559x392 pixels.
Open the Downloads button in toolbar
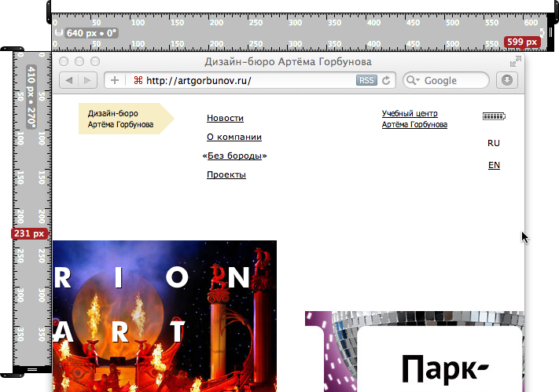click(x=507, y=80)
